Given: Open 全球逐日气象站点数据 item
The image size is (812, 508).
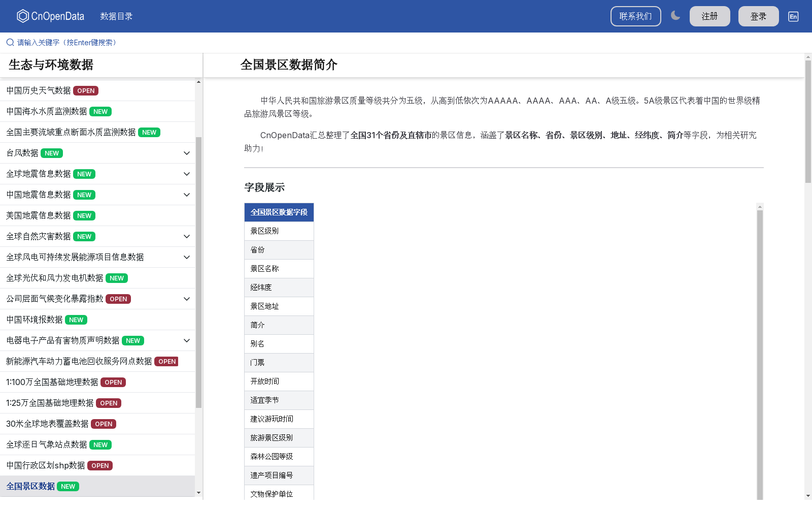Looking at the screenshot, I should [97, 444].
